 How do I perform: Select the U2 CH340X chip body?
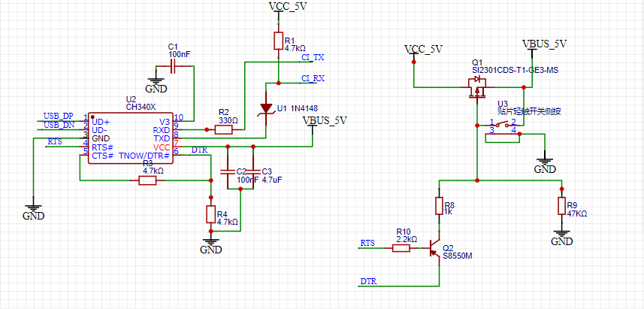click(130, 139)
